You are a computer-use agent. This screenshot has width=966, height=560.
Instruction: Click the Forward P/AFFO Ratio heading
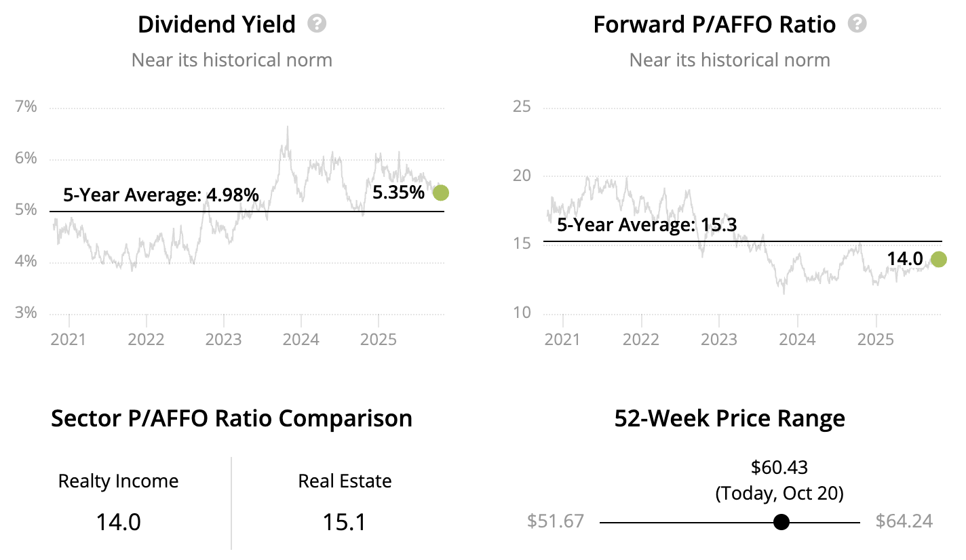[x=714, y=25]
